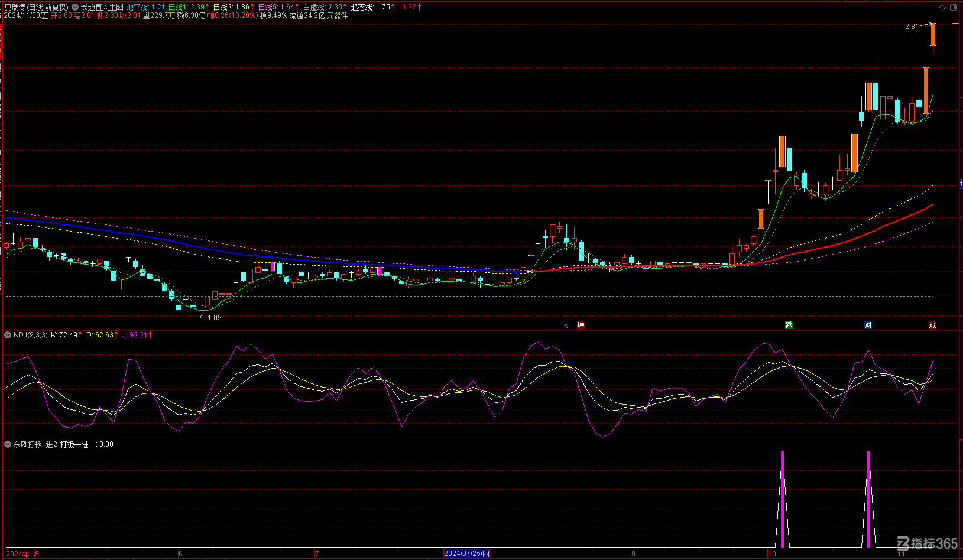Viewport: 963px width, 560px height.
Task: Click the 幅0.26(10.20%) change value
Action: [232, 15]
